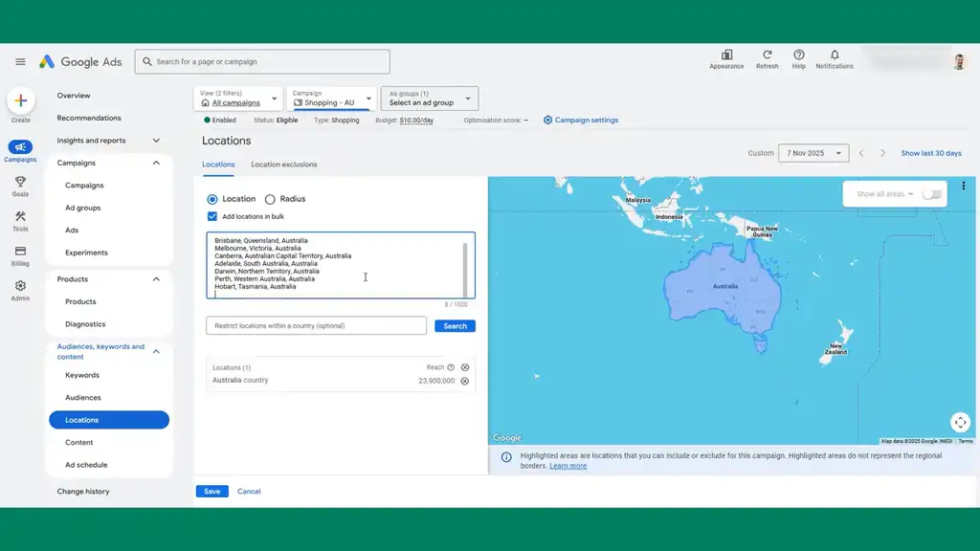The image size is (980, 551).
Task: Open the Notifications bell
Action: [x=834, y=55]
